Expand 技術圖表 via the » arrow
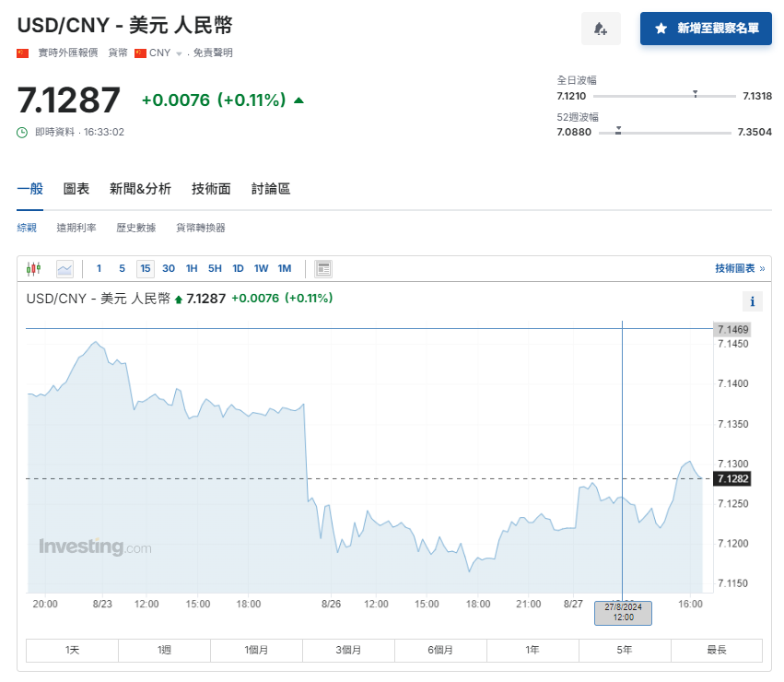Screen dimensions: 784x682 tap(762, 269)
